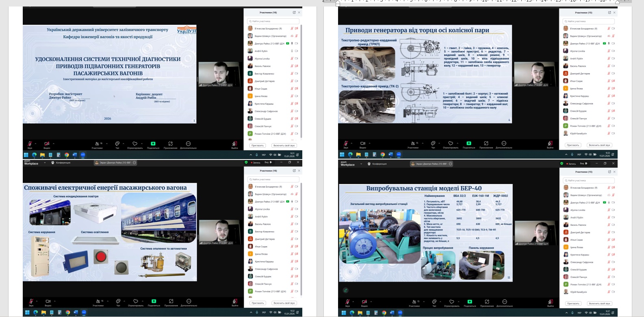
Task: Click Отреагировать heart below the Приводи генератора slide
Action: (x=450, y=144)
